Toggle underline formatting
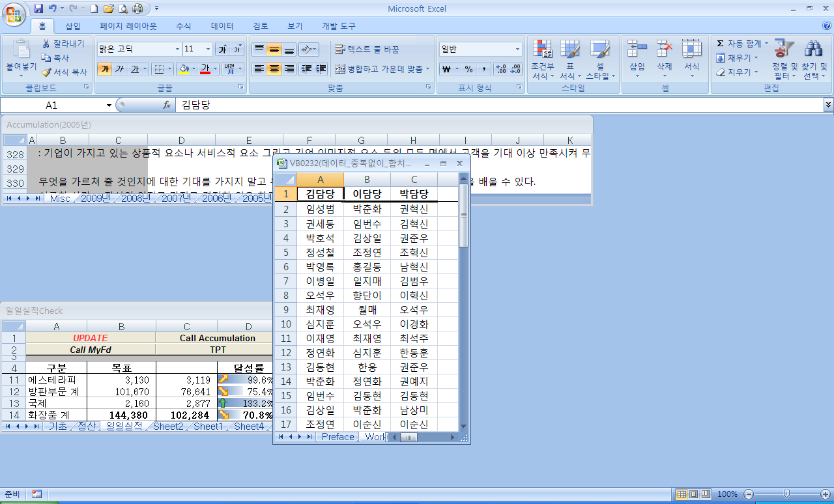834x504 pixels. pyautogui.click(x=135, y=69)
